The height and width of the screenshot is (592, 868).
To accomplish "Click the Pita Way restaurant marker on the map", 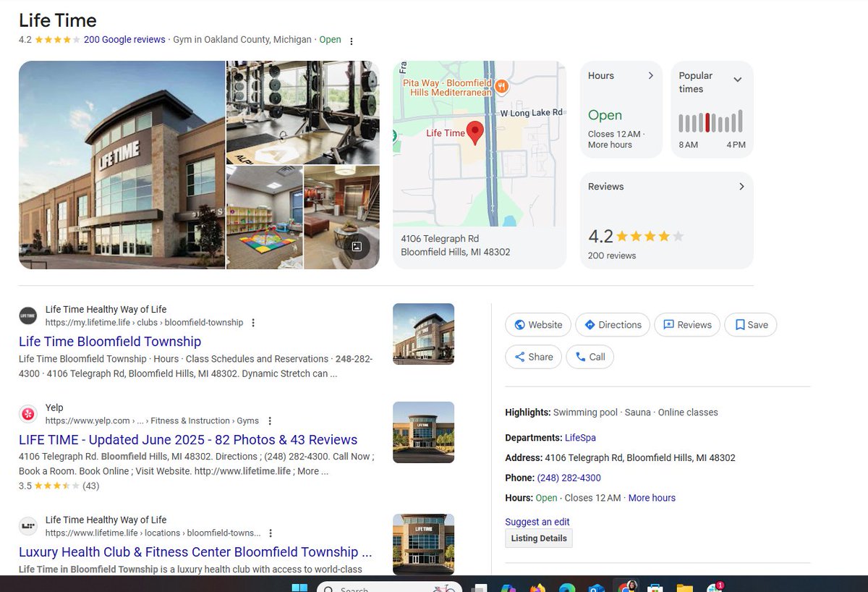I will click(x=501, y=88).
